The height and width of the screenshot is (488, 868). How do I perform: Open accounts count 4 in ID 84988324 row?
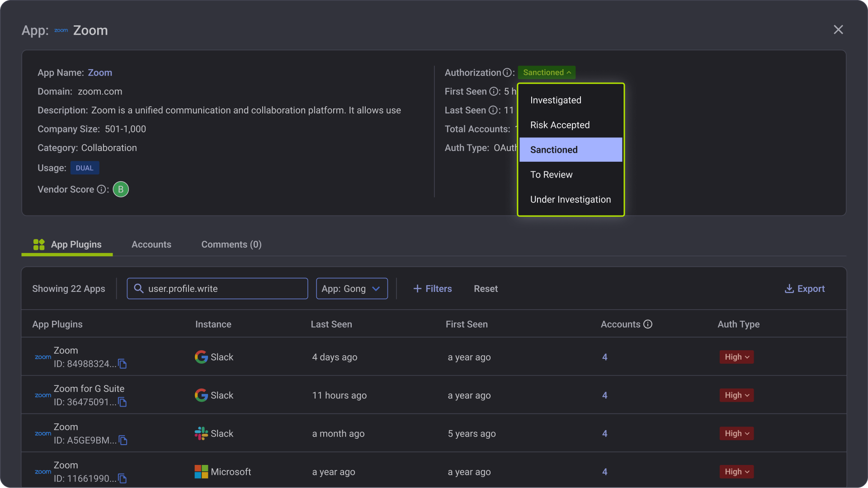pos(604,357)
